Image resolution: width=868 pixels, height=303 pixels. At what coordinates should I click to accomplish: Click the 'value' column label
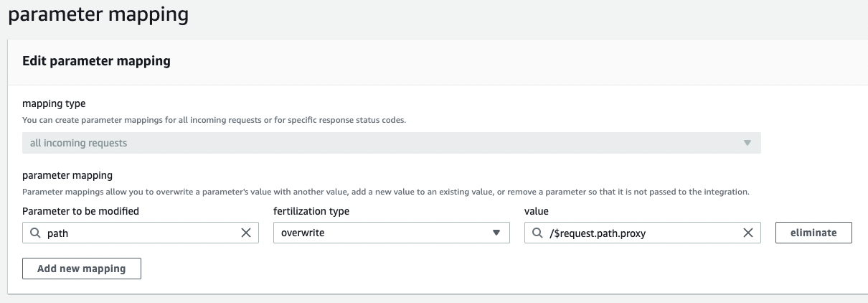(537, 211)
